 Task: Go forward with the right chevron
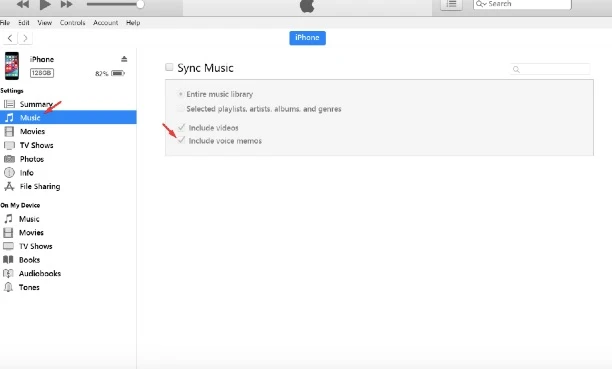click(25, 38)
